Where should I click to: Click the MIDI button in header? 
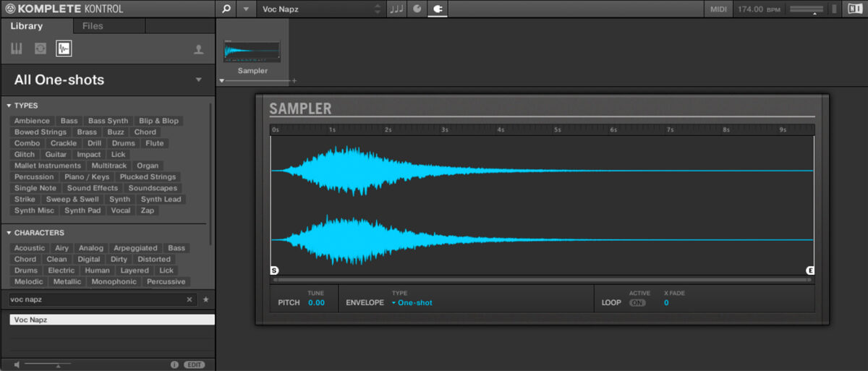[718, 9]
